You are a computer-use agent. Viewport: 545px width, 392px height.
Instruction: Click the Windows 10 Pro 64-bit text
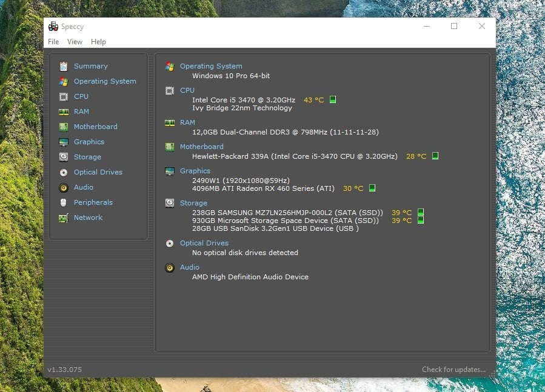pyautogui.click(x=231, y=76)
